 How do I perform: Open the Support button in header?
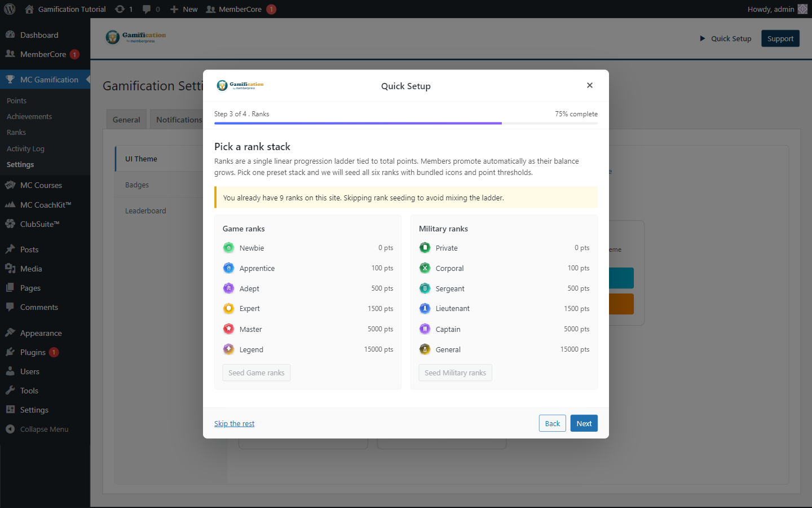(x=780, y=38)
